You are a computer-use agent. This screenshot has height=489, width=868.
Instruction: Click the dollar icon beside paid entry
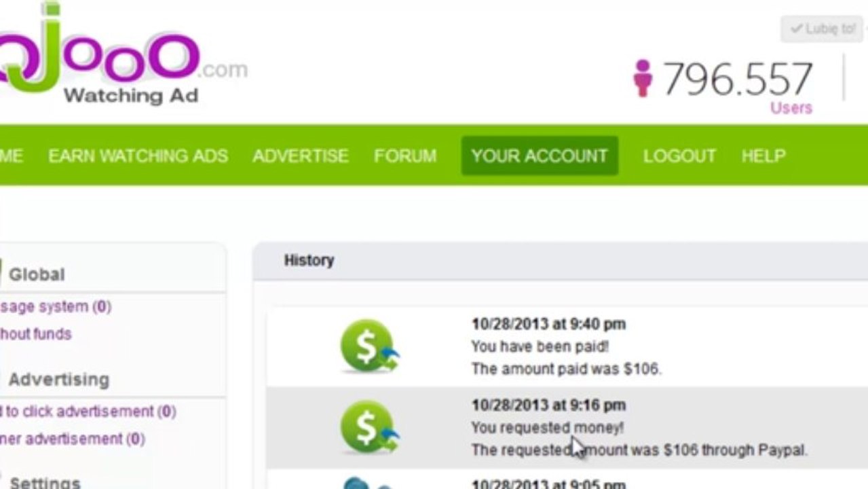pyautogui.click(x=369, y=346)
